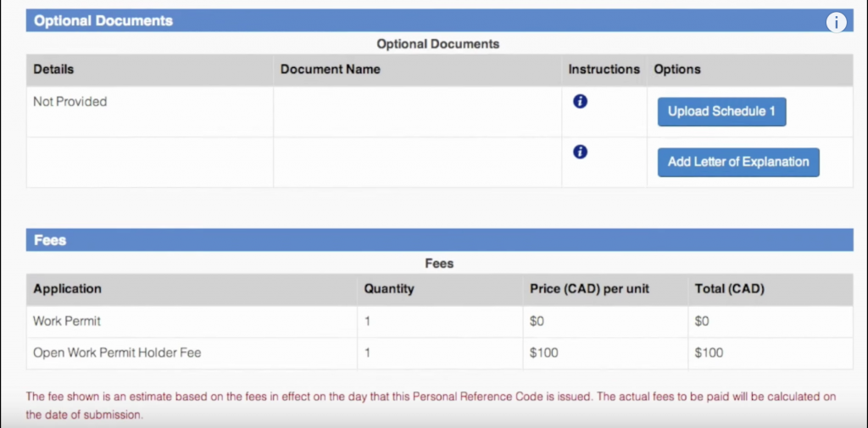Select the Price (CAD) per unit header

(x=589, y=289)
